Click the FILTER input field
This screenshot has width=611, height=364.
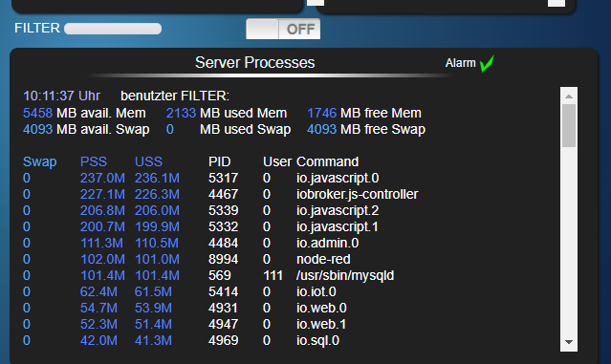pyautogui.click(x=113, y=29)
